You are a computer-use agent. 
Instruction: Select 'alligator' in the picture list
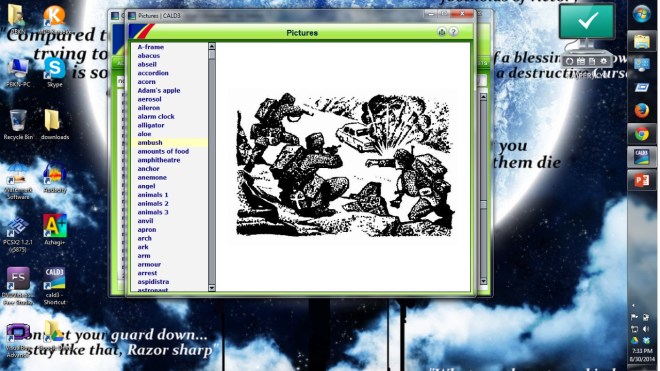click(x=151, y=125)
